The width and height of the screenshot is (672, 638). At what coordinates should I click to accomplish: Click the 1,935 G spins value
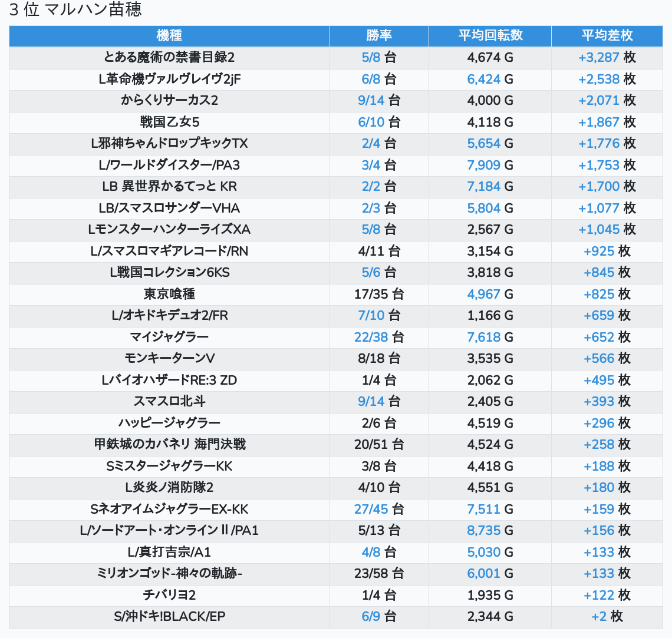click(490, 596)
